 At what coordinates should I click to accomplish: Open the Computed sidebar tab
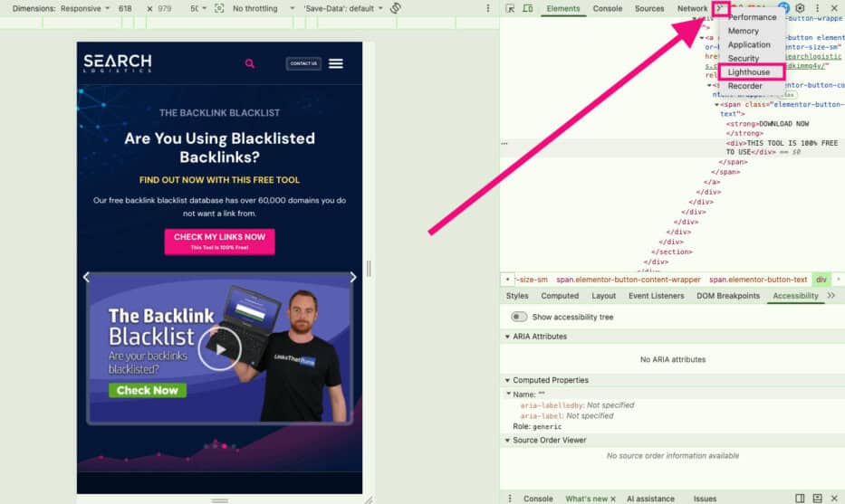point(560,296)
